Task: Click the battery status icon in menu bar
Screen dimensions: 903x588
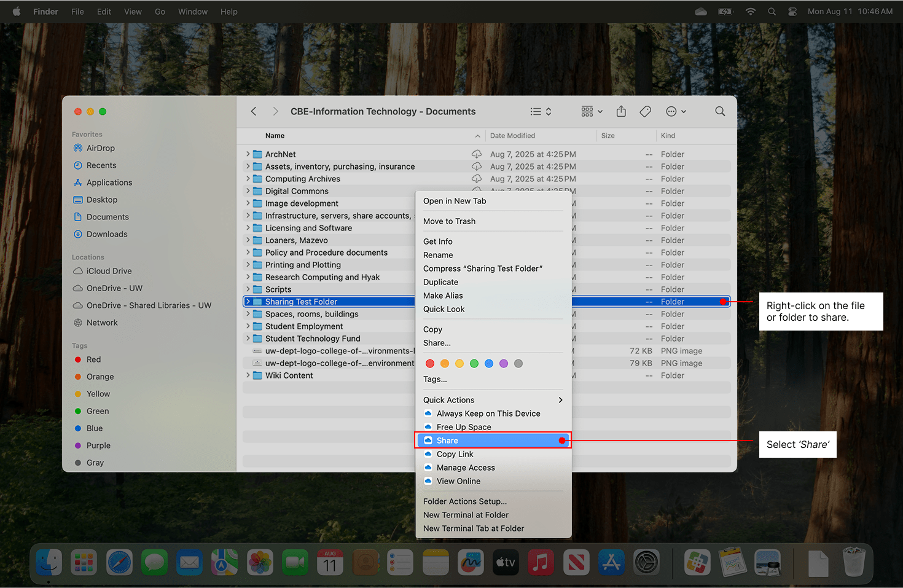Action: click(725, 11)
